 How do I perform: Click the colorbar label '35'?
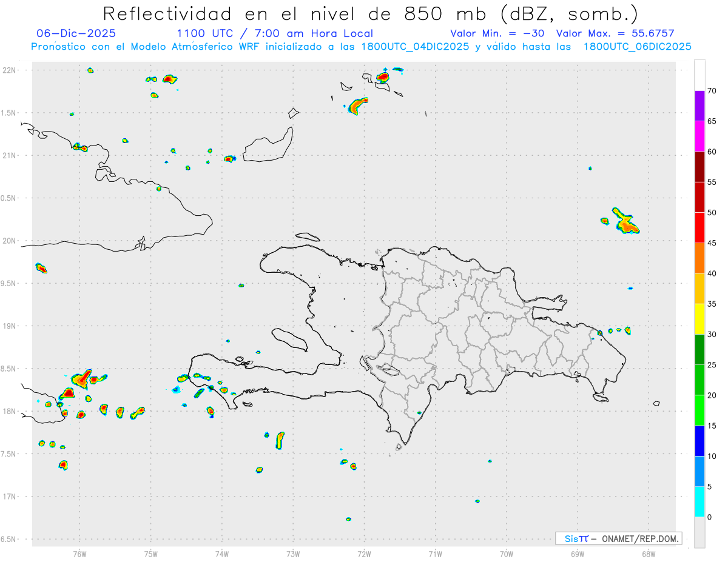712,304
